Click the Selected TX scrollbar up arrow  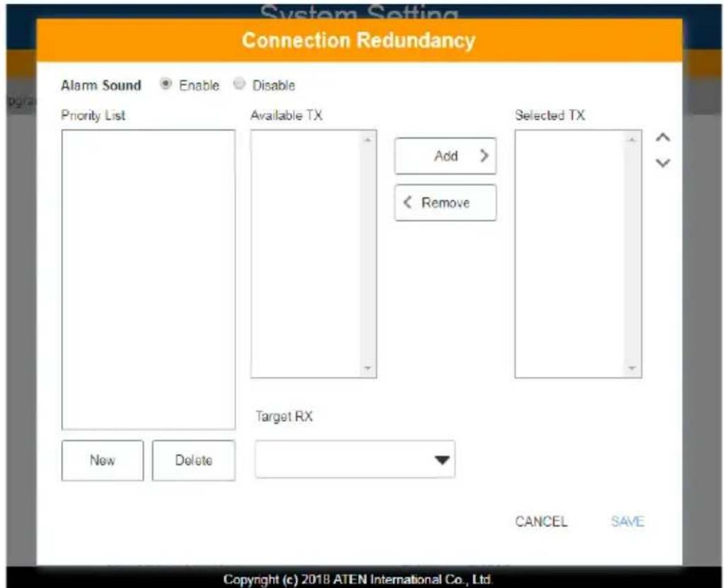[633, 140]
